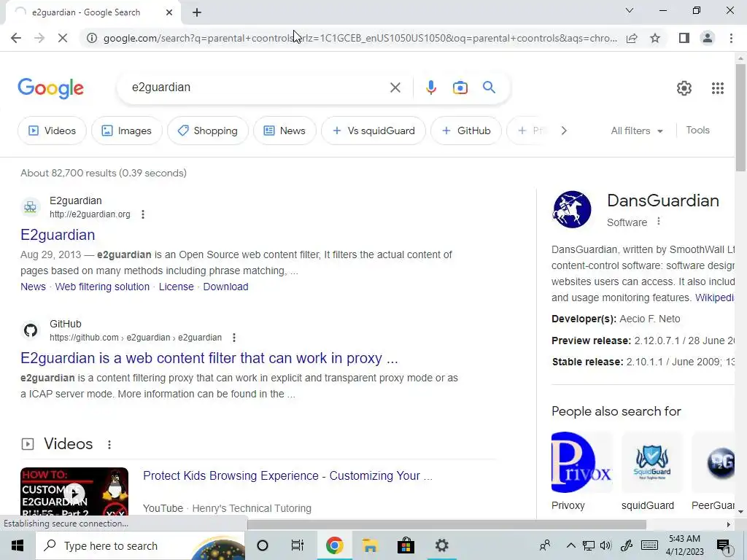Add GitHub to search query
Screen dimensions: 747x560
466,131
